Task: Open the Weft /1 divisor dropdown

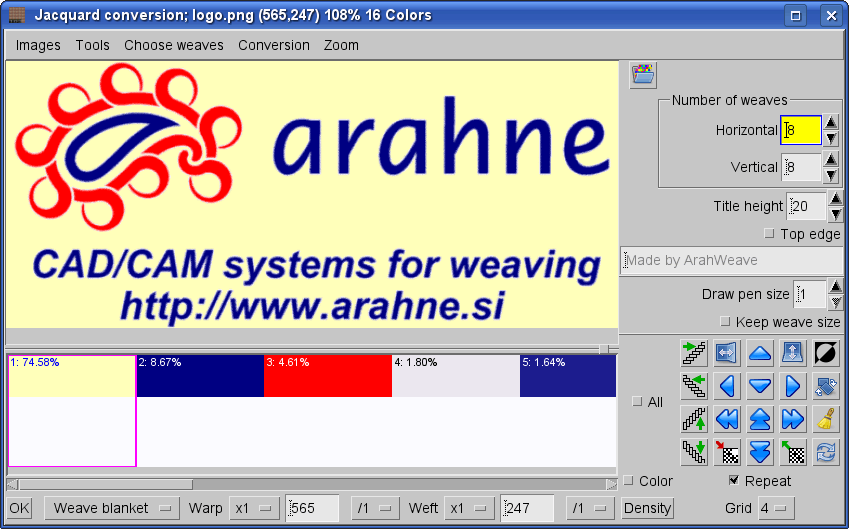Action: tap(590, 508)
